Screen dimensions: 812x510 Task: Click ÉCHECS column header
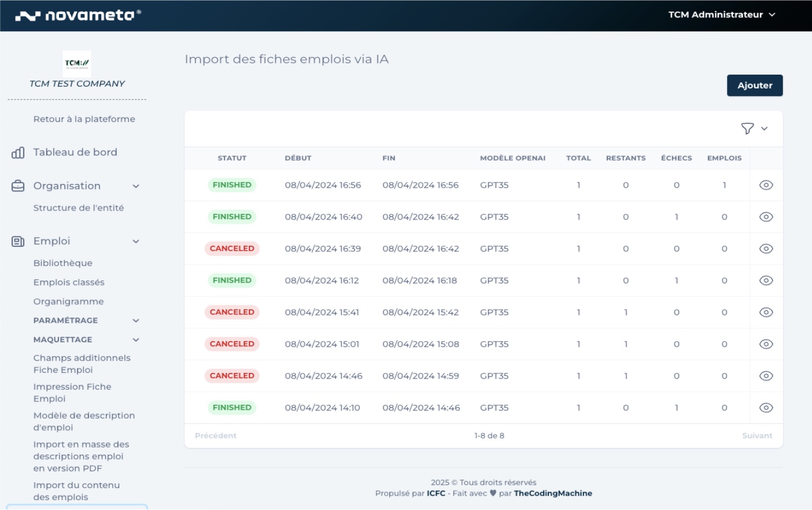[677, 158]
